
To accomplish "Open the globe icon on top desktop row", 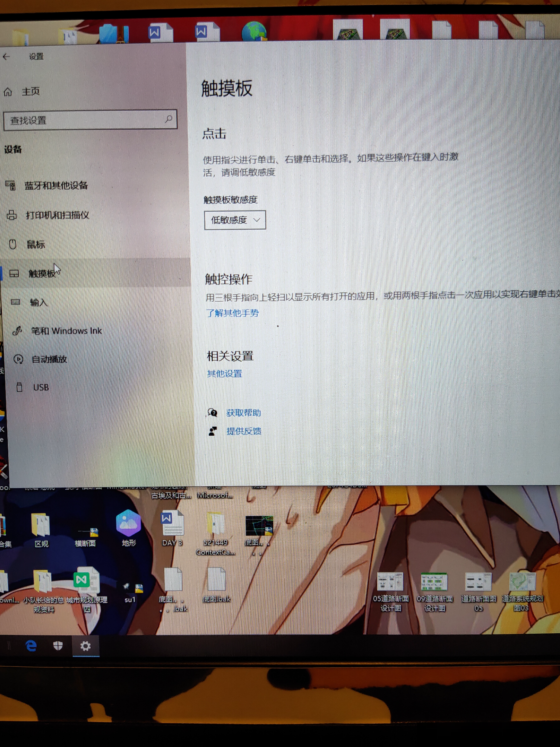I will click(x=254, y=32).
